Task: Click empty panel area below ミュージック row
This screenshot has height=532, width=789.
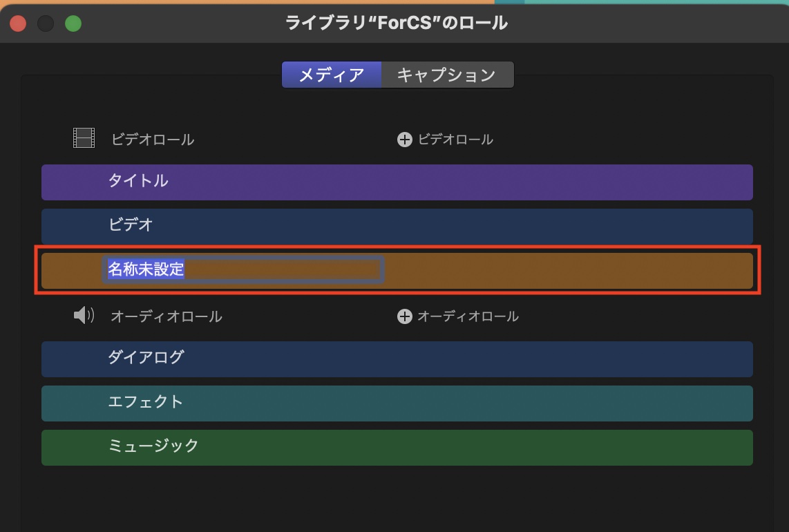Action: click(397, 497)
